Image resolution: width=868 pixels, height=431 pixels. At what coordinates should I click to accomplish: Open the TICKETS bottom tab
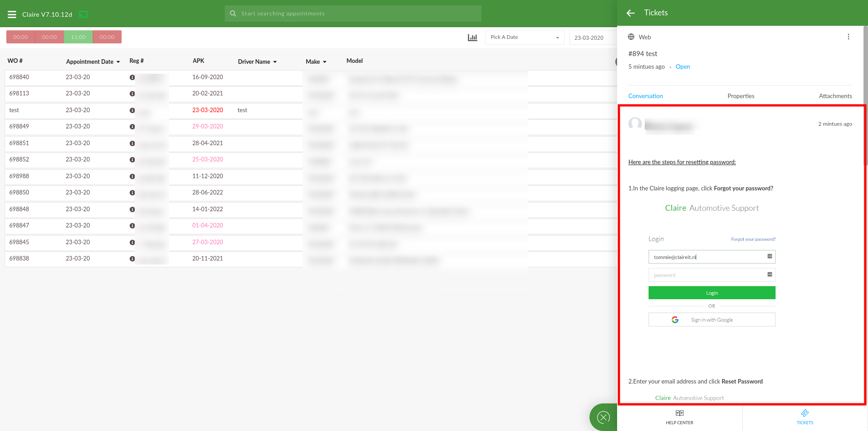pos(805,418)
